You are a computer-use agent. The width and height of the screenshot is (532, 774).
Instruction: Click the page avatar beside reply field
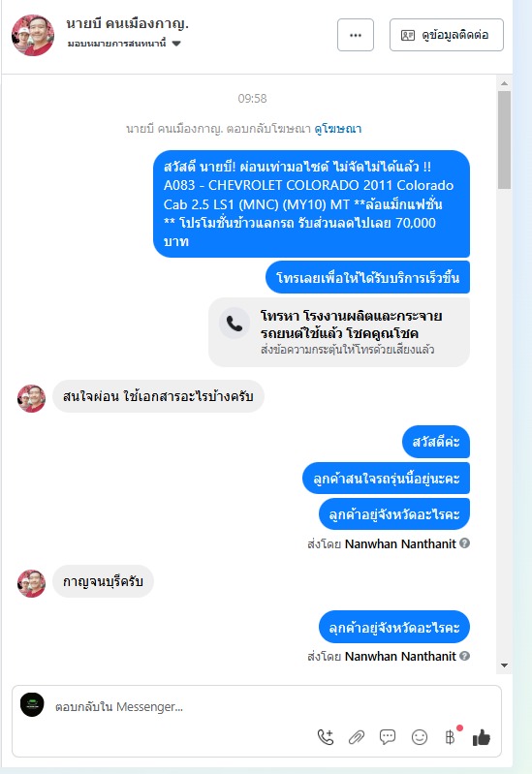tap(32, 705)
